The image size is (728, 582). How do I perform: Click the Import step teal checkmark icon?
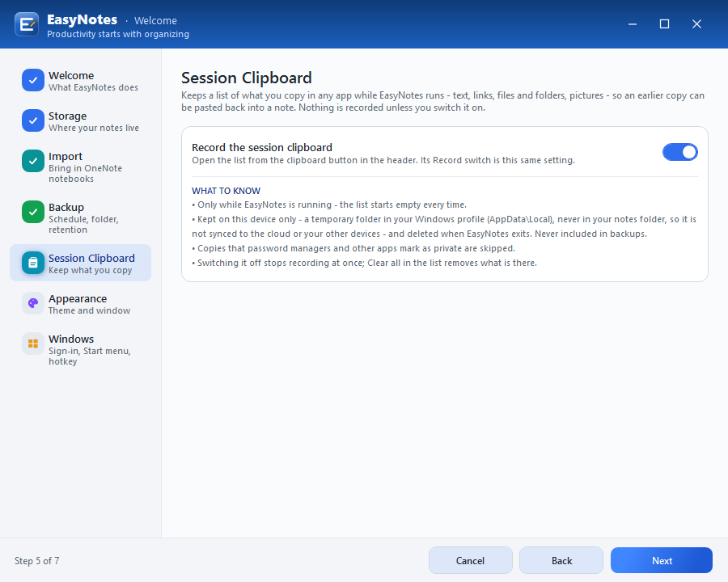33,161
